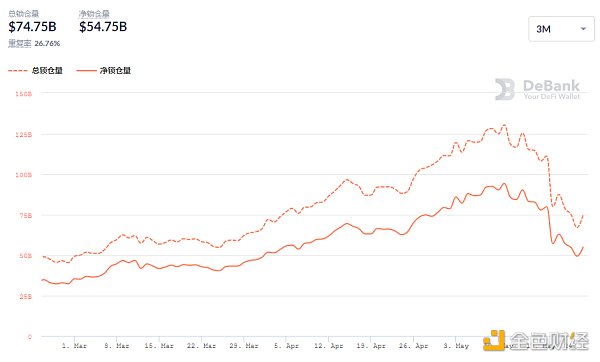600x362 pixels.
Task: Click the 净锁仓量 header label
Action: (x=94, y=14)
